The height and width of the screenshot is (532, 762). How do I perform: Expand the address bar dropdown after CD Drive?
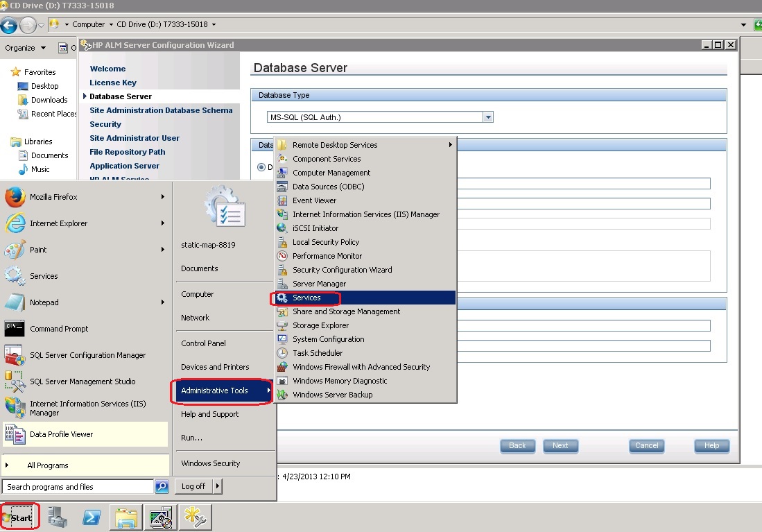click(x=214, y=24)
